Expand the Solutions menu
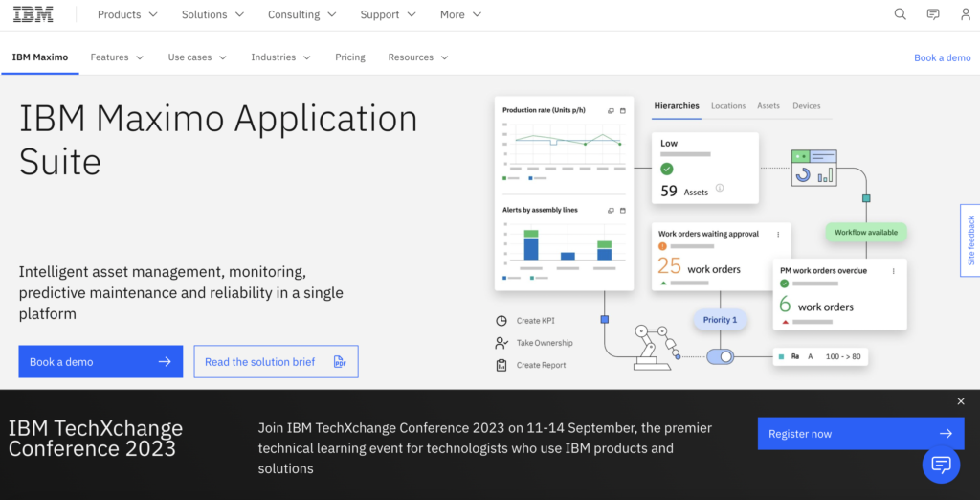Viewport: 980px width, 500px height. [212, 14]
